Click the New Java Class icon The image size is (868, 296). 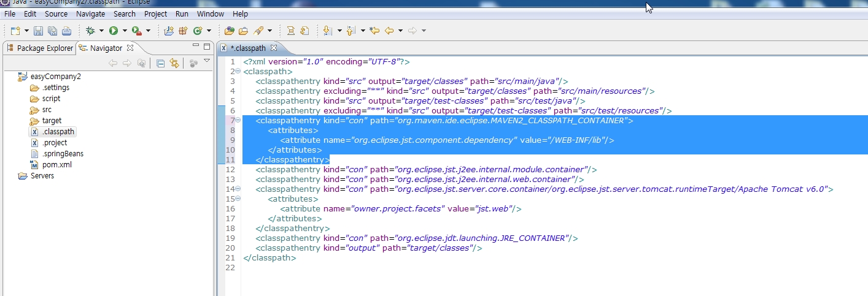[x=198, y=31]
